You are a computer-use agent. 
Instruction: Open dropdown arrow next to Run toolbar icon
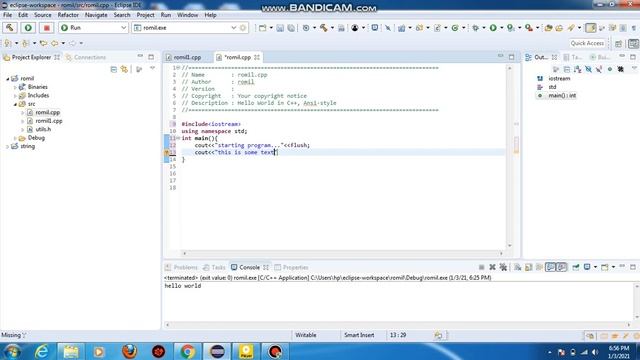502,28
